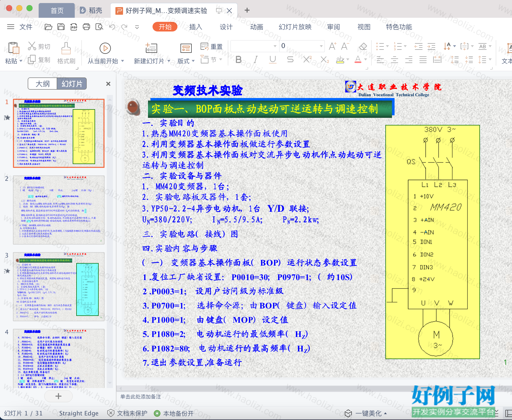Expand quick access toolbar customize arrow
The width and height of the screenshot is (512, 420).
[x=137, y=27]
